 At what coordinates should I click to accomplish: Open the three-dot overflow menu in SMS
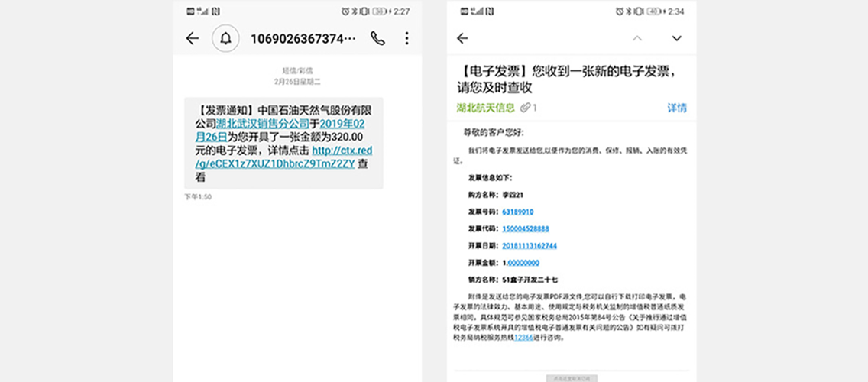pos(406,38)
